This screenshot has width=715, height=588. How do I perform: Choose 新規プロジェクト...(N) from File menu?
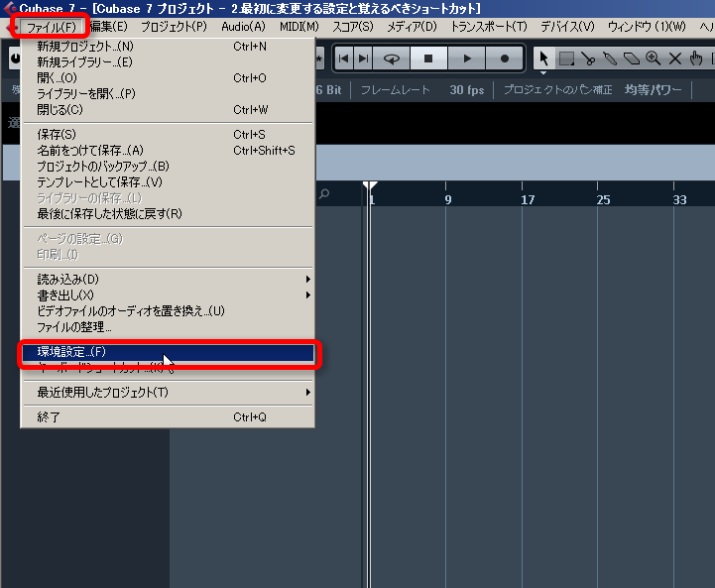[168, 47]
